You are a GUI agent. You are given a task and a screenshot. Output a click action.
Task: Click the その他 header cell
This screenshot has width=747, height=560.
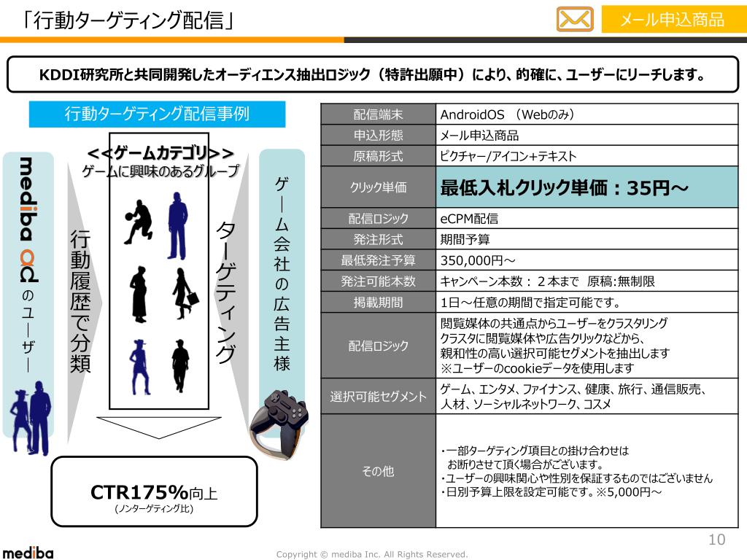point(379,471)
